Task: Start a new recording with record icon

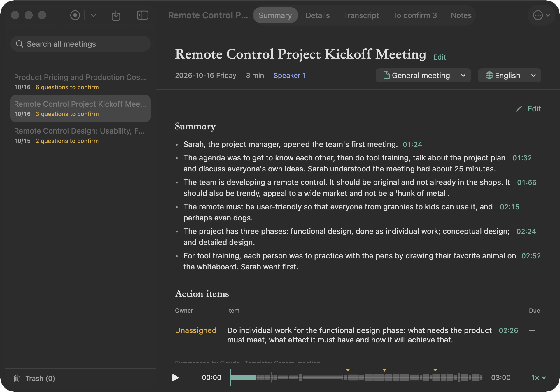Action: pyautogui.click(x=75, y=15)
